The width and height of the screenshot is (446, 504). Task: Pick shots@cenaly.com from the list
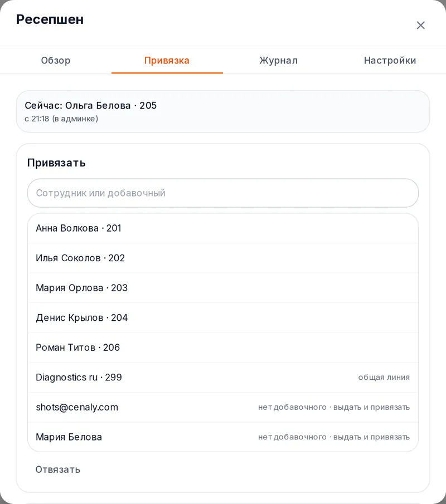223,407
